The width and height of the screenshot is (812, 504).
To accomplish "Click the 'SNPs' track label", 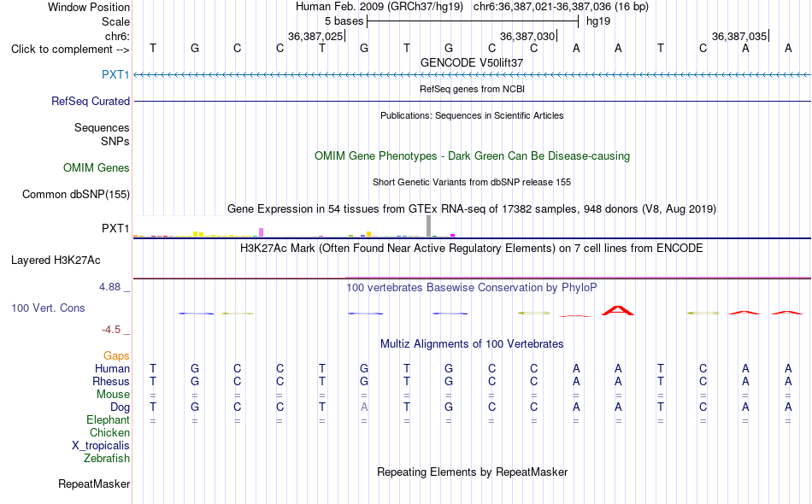I will 115,141.
